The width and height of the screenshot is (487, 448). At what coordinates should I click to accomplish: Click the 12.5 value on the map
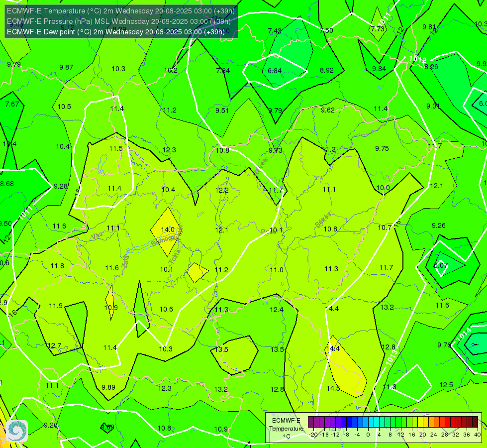446,385
